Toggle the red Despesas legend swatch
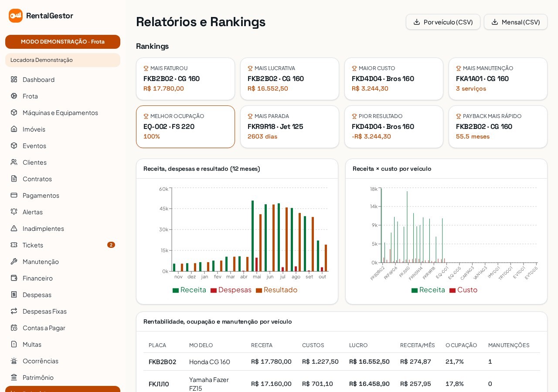The image size is (558, 392). click(214, 291)
